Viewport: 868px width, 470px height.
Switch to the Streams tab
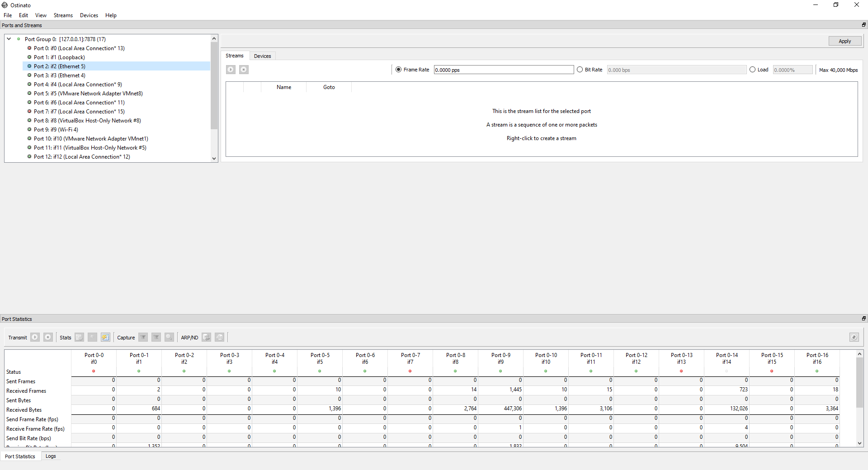[235, 56]
